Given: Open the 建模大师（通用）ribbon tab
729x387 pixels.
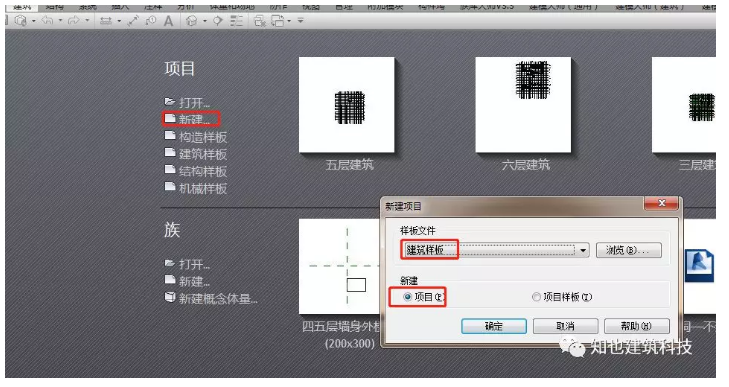Looking at the screenshot, I should [x=563, y=7].
